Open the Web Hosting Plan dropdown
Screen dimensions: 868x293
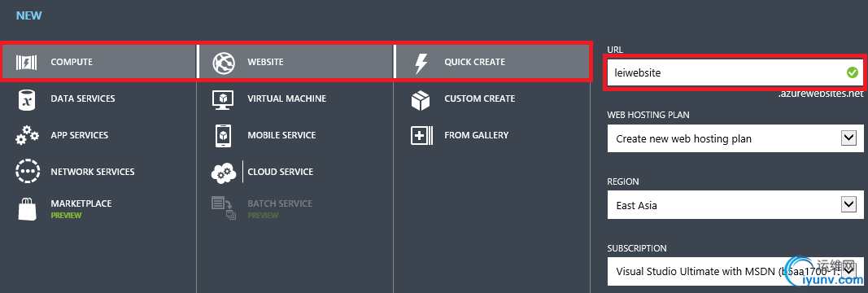coord(735,138)
